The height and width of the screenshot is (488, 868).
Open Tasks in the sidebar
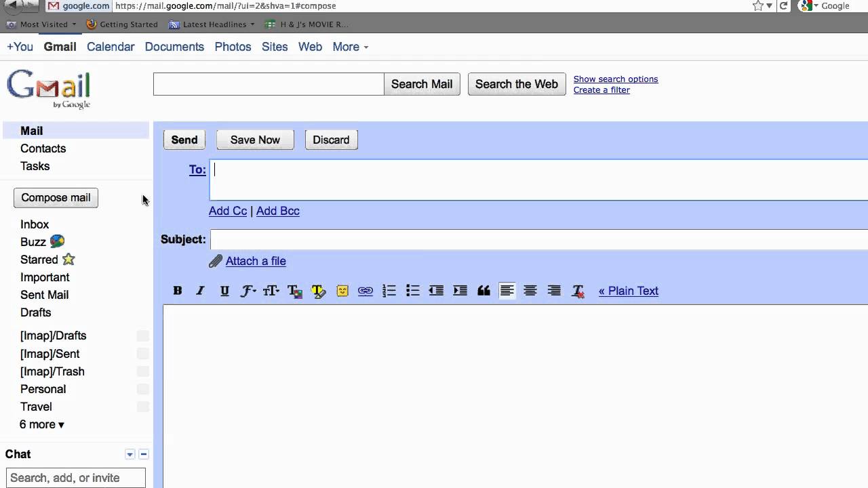point(35,166)
